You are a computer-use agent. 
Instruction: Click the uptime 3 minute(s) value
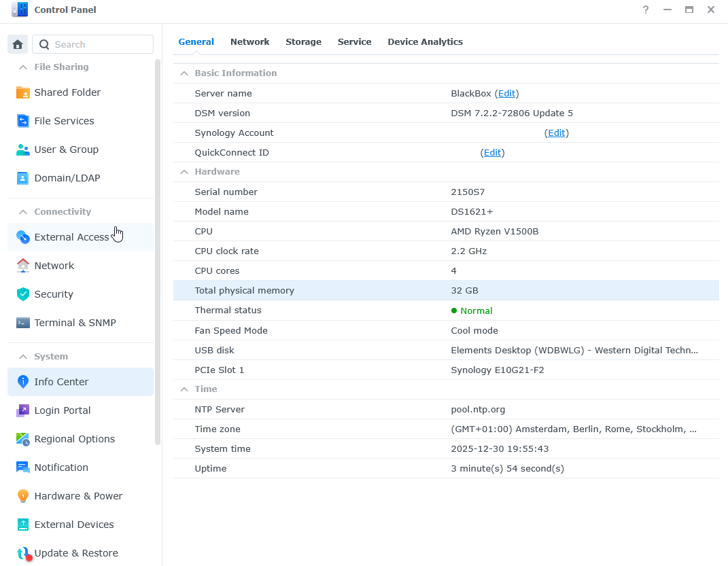point(508,469)
